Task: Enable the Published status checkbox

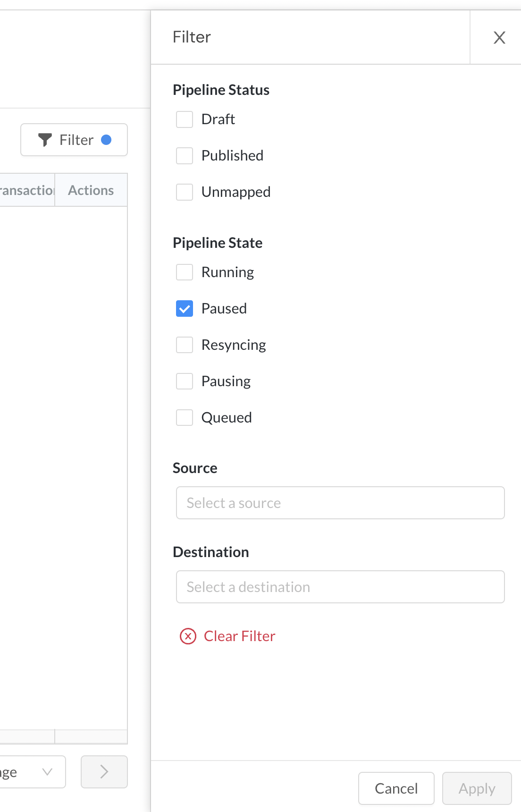Action: [x=185, y=156]
